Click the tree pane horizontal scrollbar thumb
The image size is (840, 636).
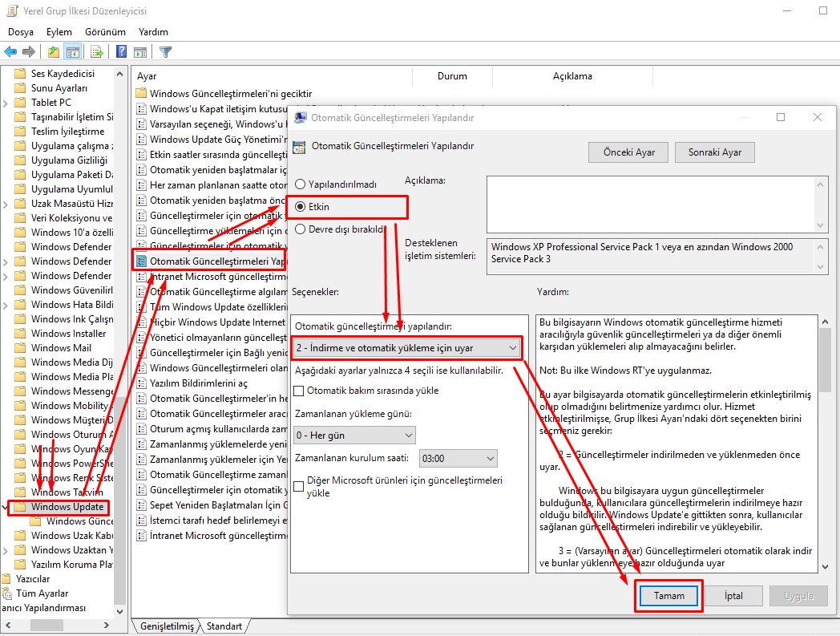(46, 626)
